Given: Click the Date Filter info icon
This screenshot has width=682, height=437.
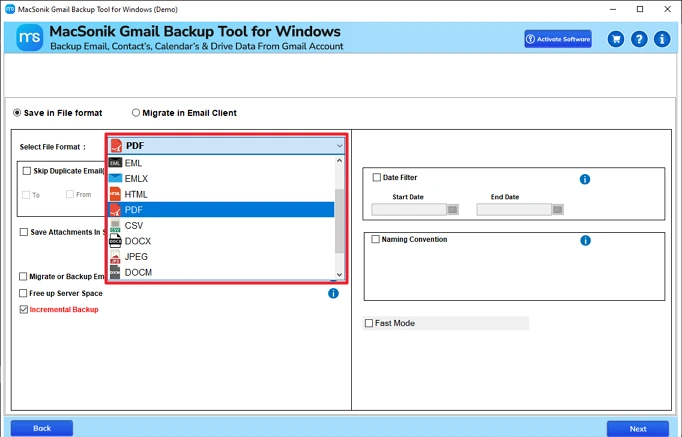Looking at the screenshot, I should coord(585,179).
